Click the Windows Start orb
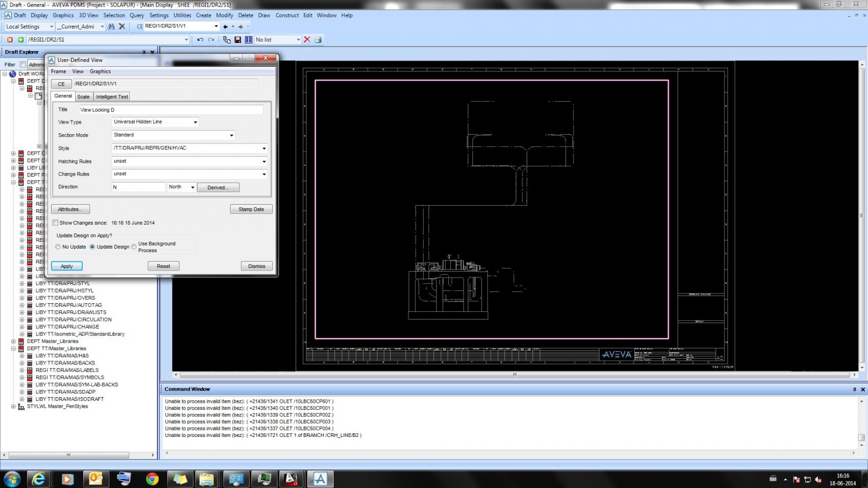The image size is (868, 488). tap(11, 479)
